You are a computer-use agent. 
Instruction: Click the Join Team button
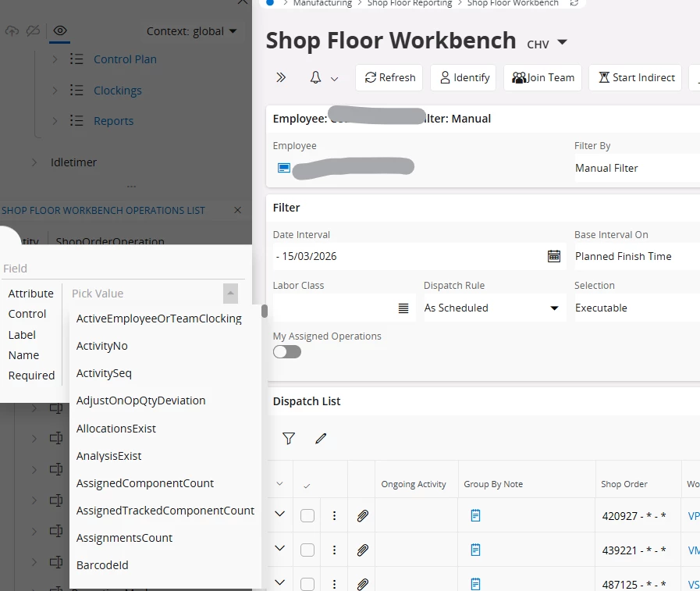tap(543, 77)
